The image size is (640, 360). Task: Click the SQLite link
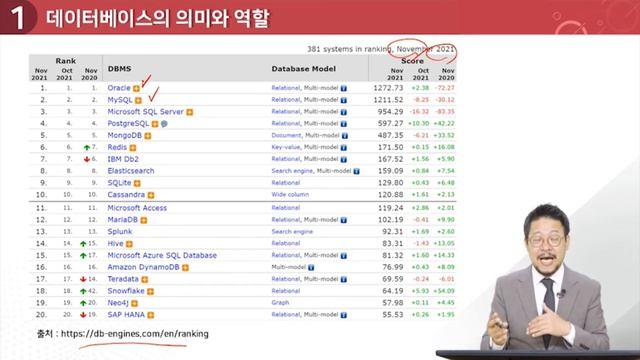119,182
